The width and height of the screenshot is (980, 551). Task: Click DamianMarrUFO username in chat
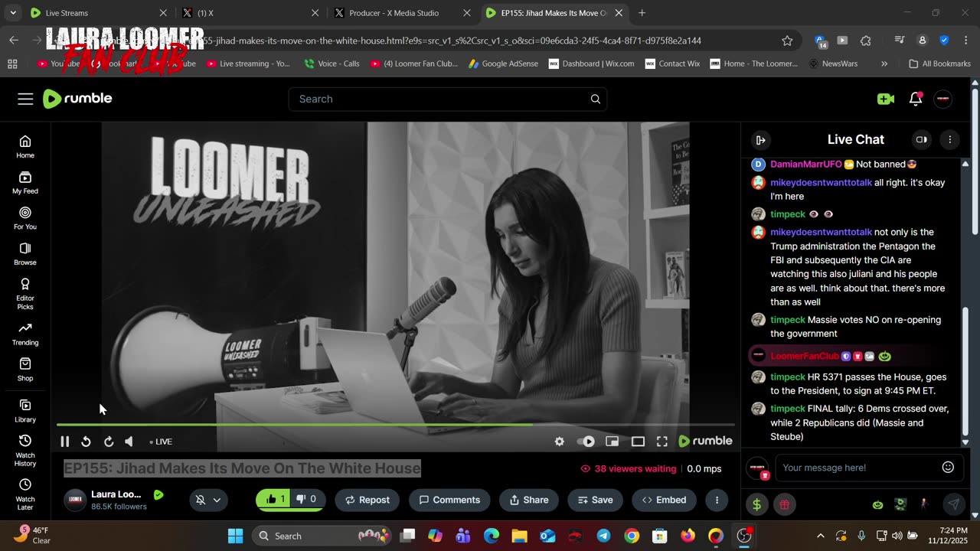[805, 165]
